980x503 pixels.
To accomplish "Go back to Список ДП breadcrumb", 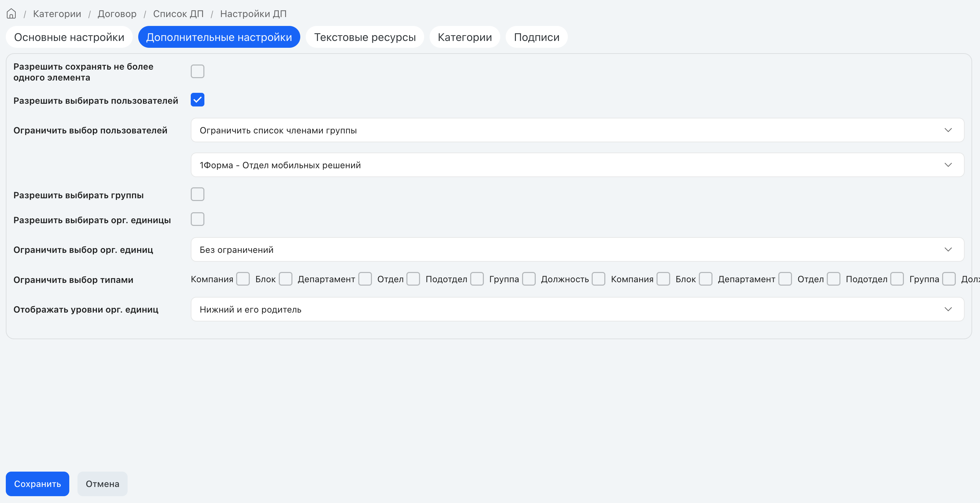I will (x=178, y=14).
